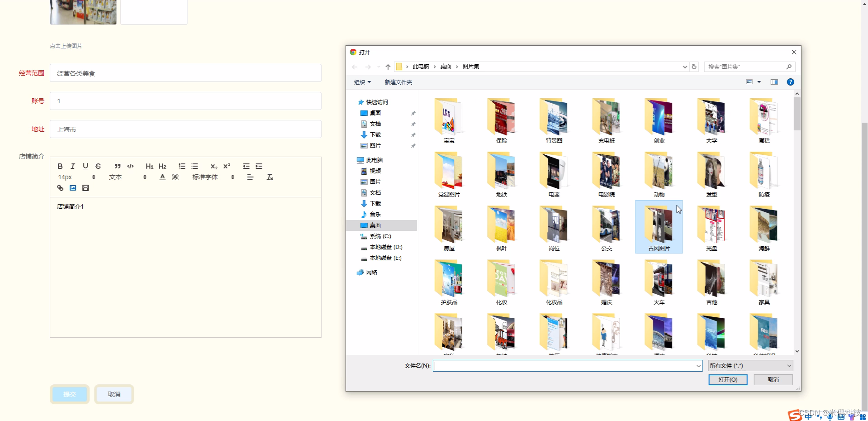Apply italic formatting to store description
The width and height of the screenshot is (868, 421).
point(72,166)
